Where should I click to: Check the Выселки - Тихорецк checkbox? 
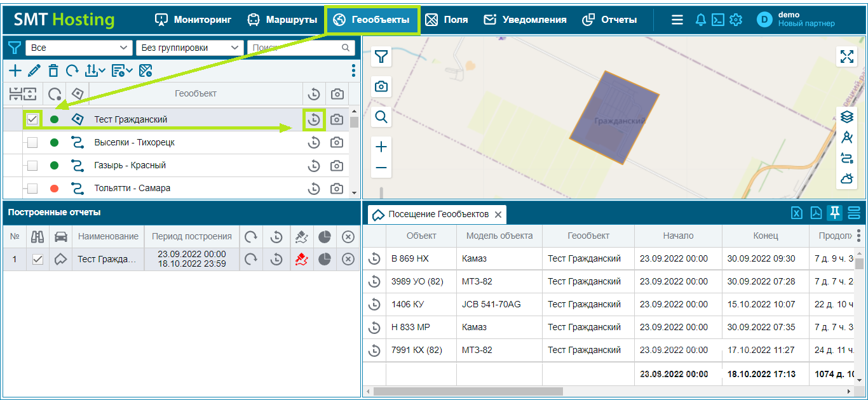point(32,142)
